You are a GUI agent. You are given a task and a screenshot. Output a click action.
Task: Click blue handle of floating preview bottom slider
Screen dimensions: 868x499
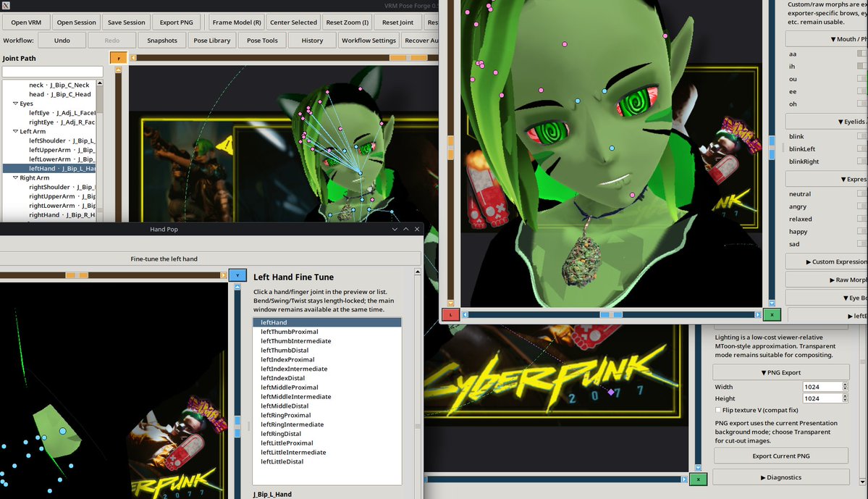(611, 314)
